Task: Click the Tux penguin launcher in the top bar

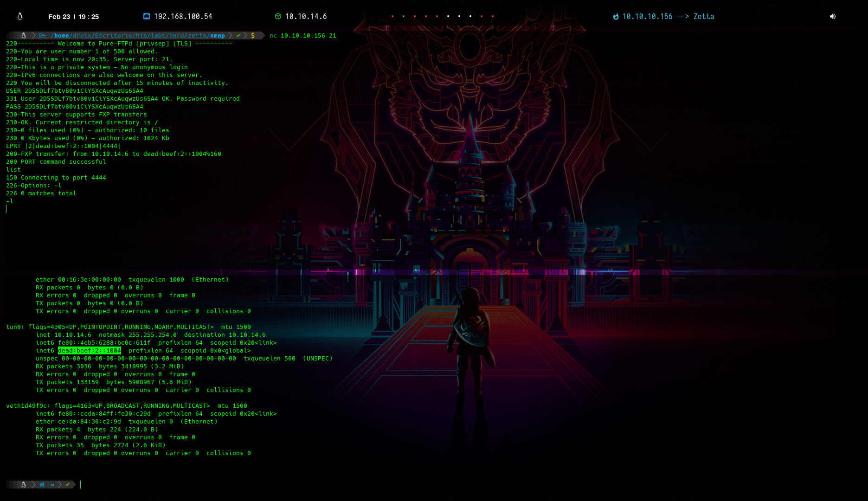Action: (x=20, y=16)
